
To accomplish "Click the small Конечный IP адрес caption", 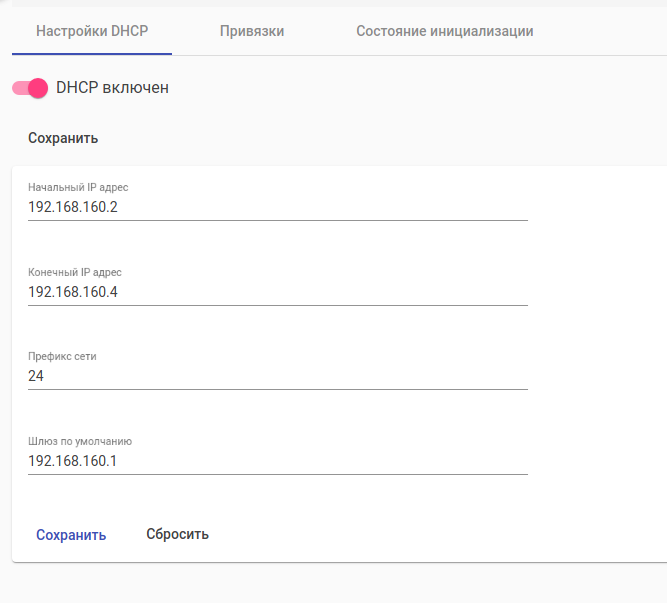I will [x=75, y=271].
